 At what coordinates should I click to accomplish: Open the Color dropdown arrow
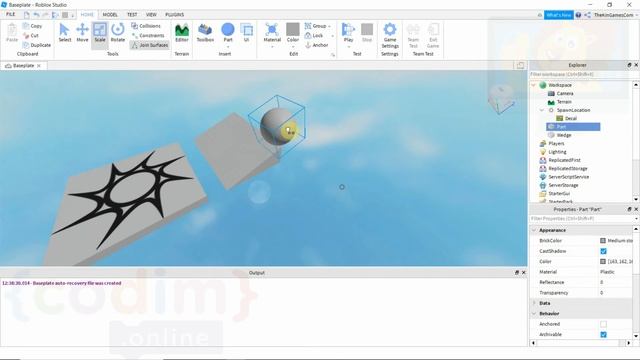(x=293, y=47)
